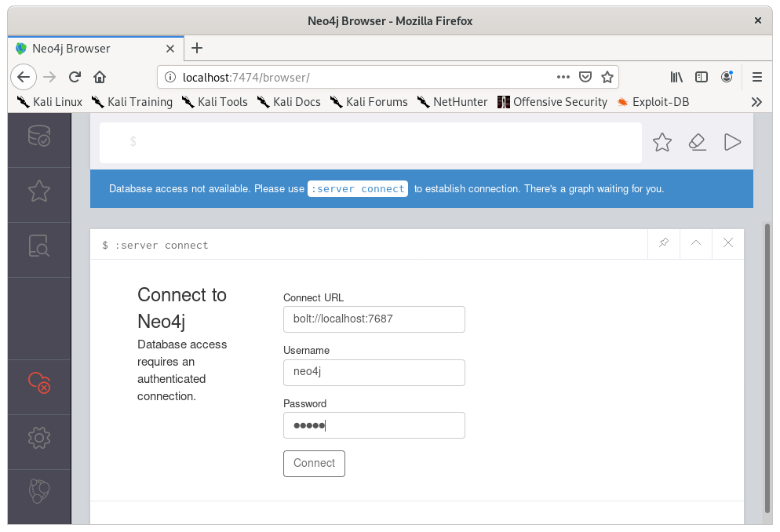Save page to Pocket
Image resolution: width=780 pixels, height=532 pixels.
(x=585, y=77)
